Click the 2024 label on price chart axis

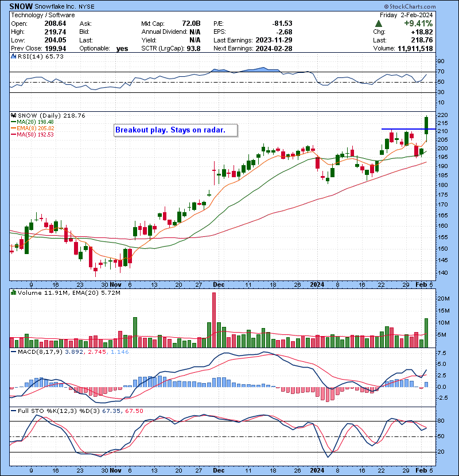coord(317,285)
